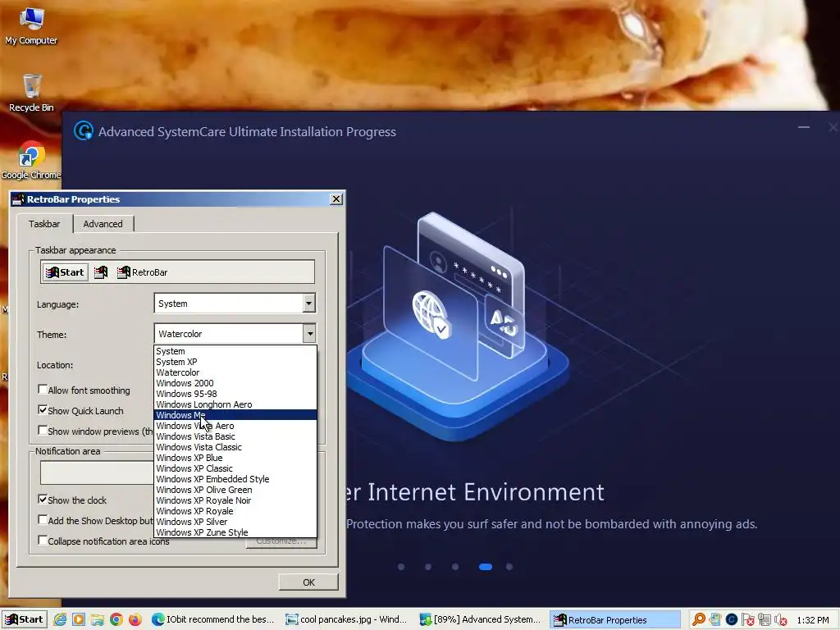Choose Windows XP Olive Green theme
This screenshot has width=840, height=630.
coord(235,491)
